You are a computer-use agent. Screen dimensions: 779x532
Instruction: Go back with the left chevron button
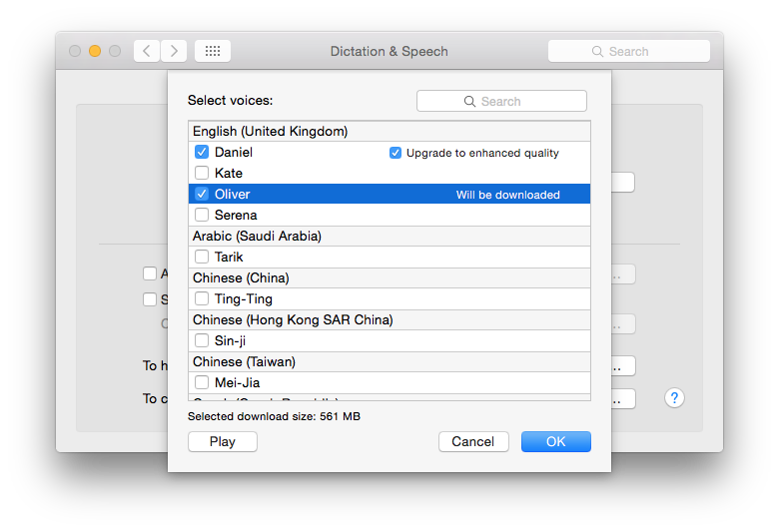[147, 51]
